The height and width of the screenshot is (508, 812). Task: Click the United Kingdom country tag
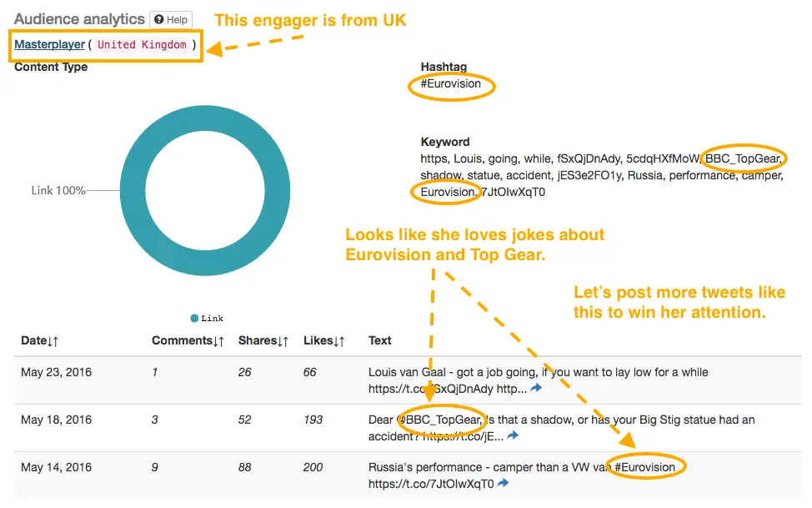(142, 44)
